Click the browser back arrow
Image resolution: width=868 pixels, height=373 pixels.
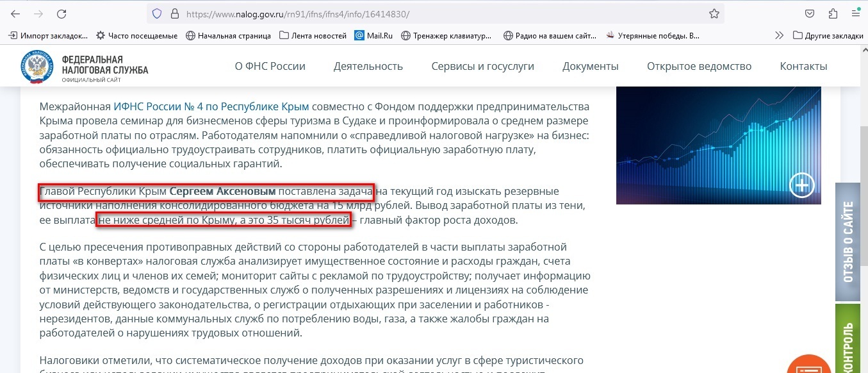click(15, 13)
